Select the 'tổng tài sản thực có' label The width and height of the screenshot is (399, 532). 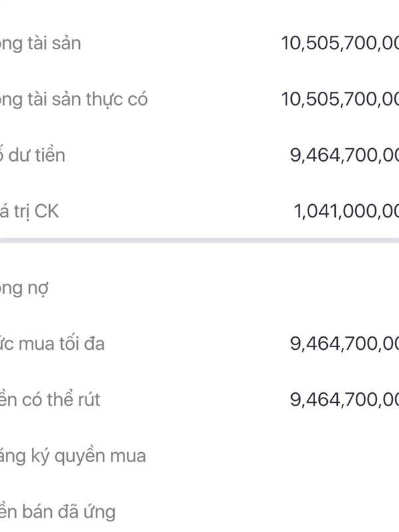73,100
